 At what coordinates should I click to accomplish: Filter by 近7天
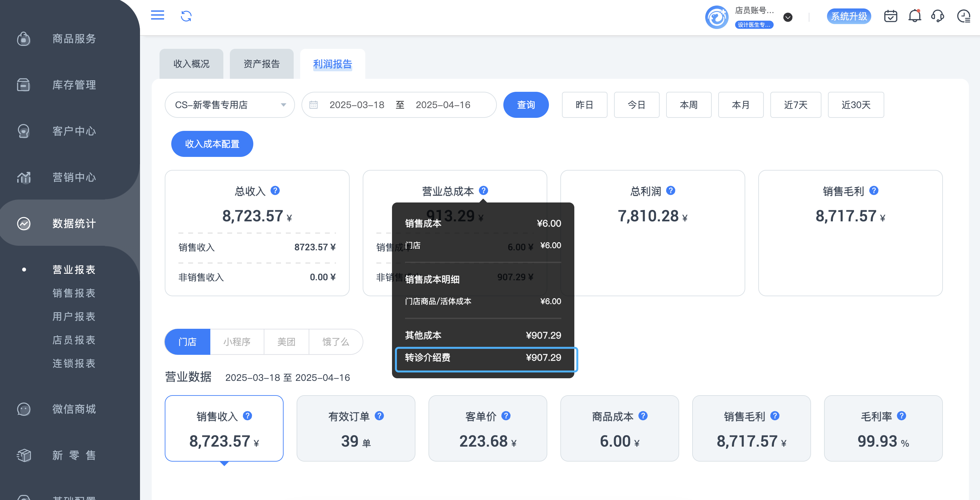(x=796, y=105)
